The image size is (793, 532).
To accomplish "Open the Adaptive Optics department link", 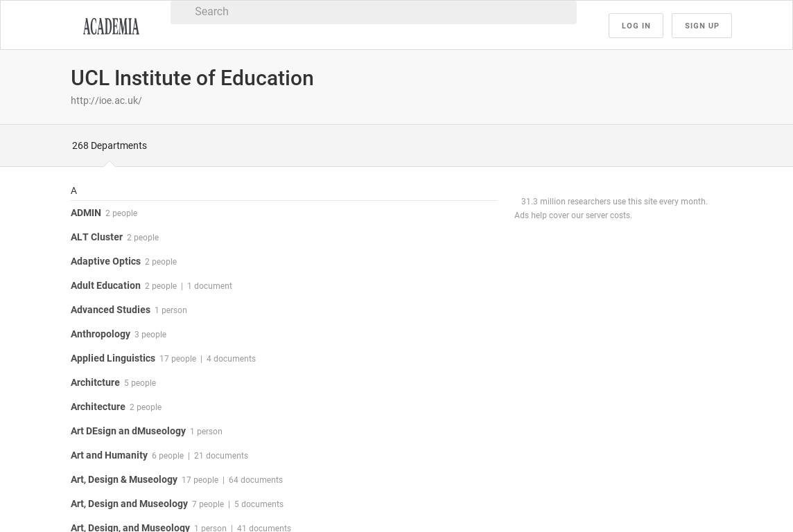I will click(x=105, y=261).
